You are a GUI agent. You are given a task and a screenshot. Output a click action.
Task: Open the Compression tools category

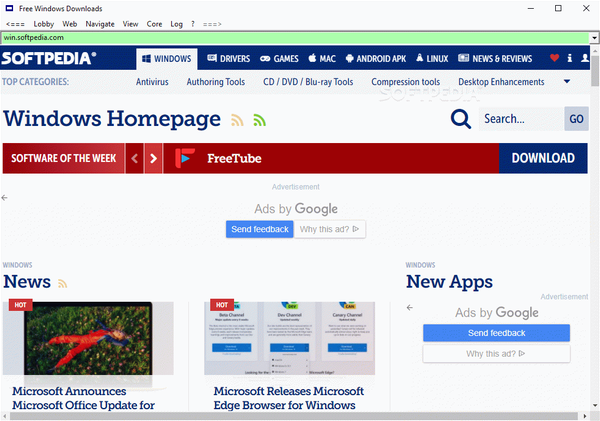pos(406,82)
